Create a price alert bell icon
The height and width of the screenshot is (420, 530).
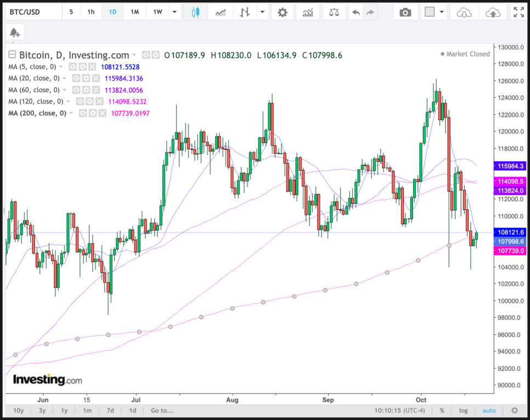(14, 33)
